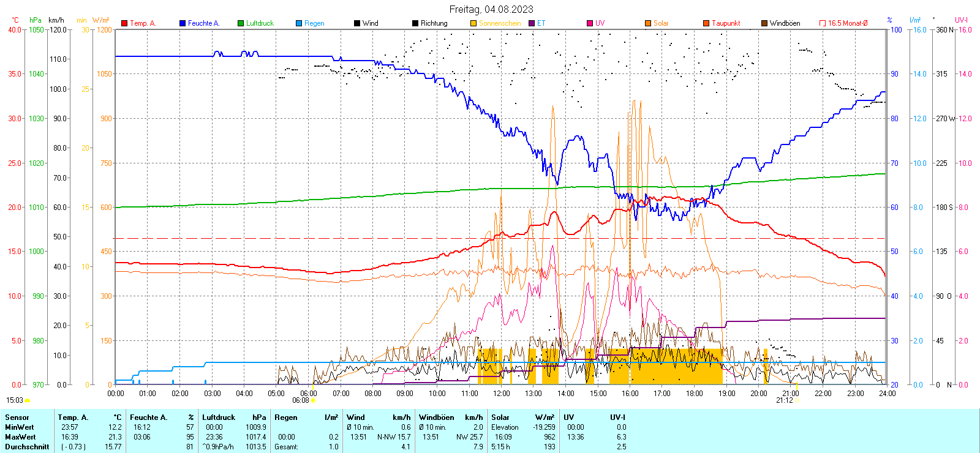The image size is (980, 453).
Task: Click the sunset sun icon beside 21:12
Action: tap(797, 400)
